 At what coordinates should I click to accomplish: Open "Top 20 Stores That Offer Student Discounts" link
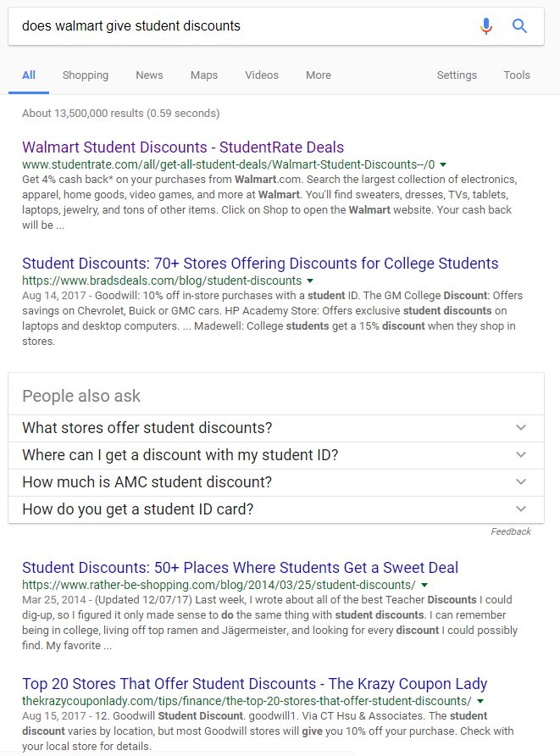pyautogui.click(x=254, y=684)
